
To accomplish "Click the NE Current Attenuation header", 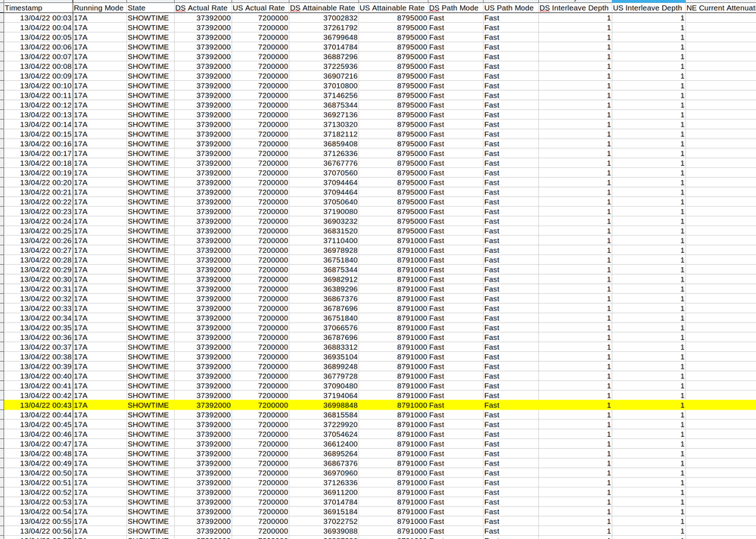I will [720, 8].
